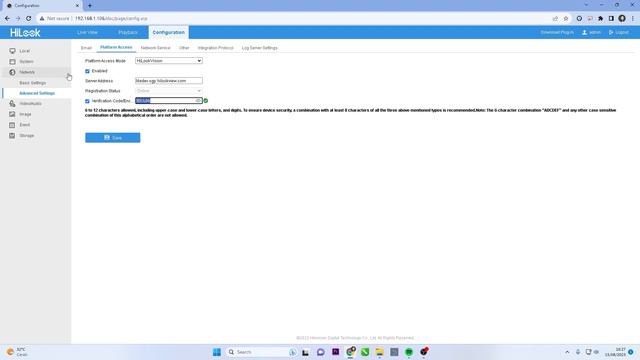Image resolution: width=640 pixels, height=360 pixels.
Task: Open the Playback page
Action: tap(128, 32)
